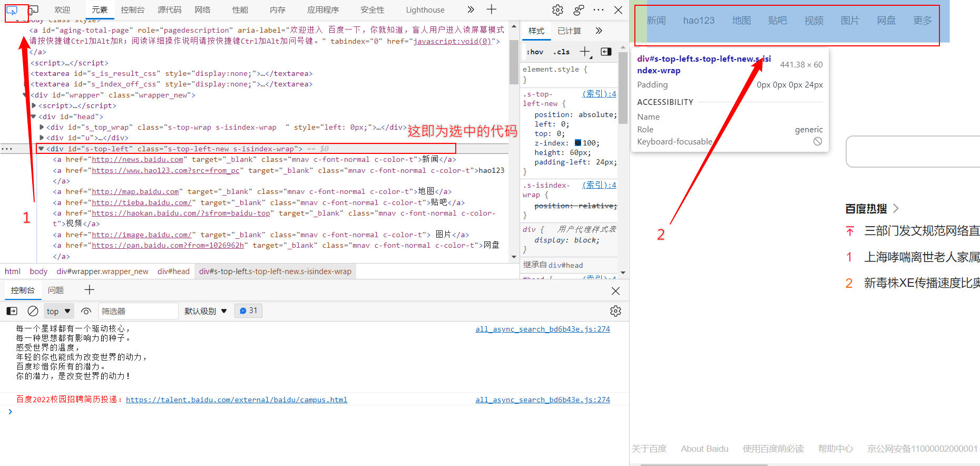This screenshot has height=466, width=980.
Task: Close the DevTools panel
Action: click(619, 10)
